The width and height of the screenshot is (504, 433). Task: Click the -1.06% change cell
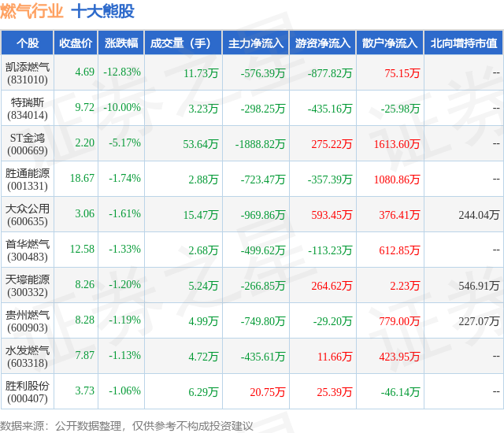[x=124, y=390]
